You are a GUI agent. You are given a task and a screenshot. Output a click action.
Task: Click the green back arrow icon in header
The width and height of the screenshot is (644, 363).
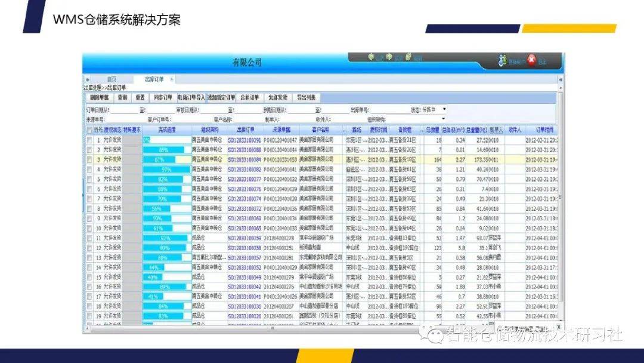point(370,57)
